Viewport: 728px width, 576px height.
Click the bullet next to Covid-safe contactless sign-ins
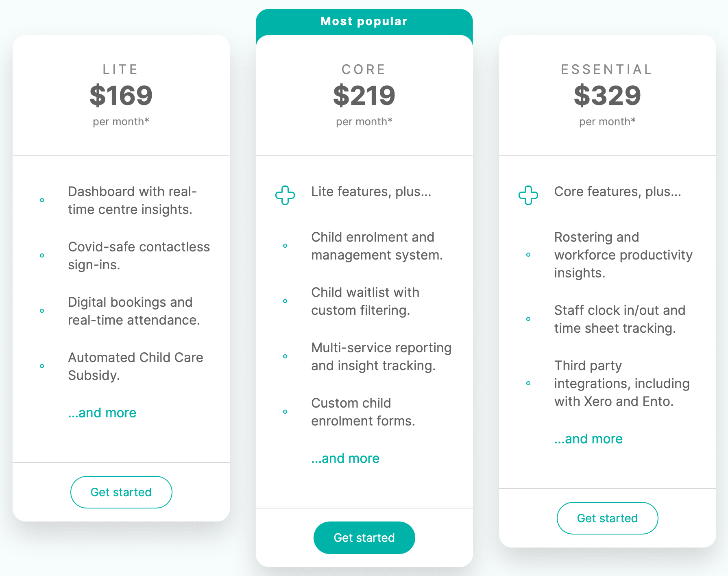[42, 255]
